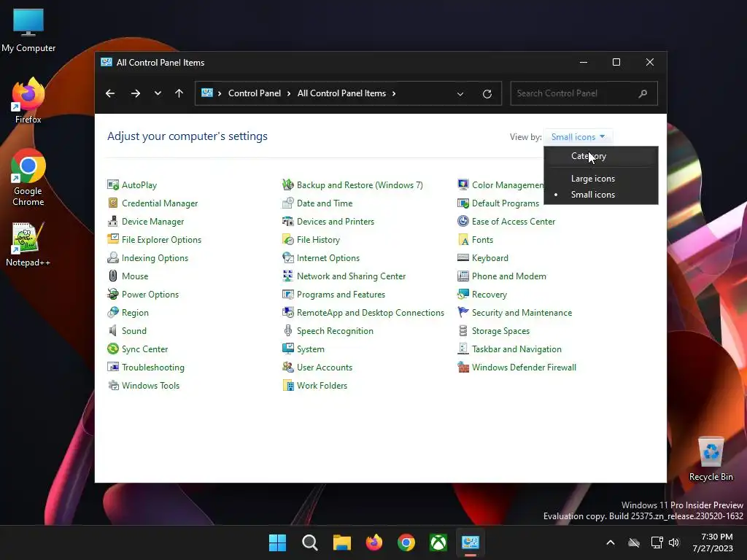Open Taskbar and Navigation link

[516, 349]
